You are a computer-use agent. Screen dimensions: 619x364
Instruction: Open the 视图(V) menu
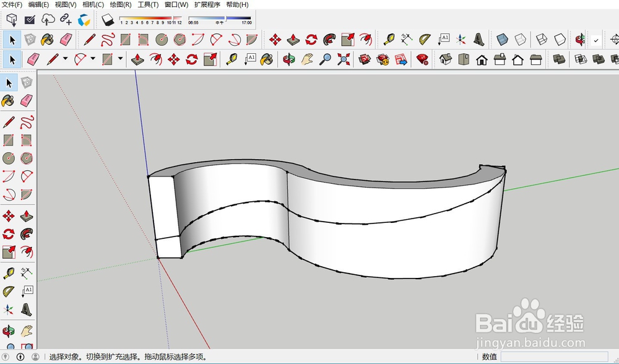coord(66,5)
